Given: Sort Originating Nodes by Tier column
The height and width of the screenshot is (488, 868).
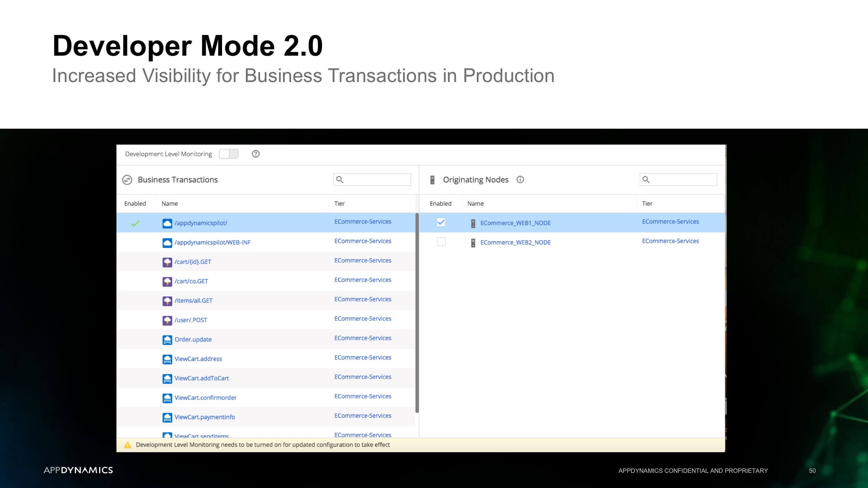Looking at the screenshot, I should [x=647, y=204].
